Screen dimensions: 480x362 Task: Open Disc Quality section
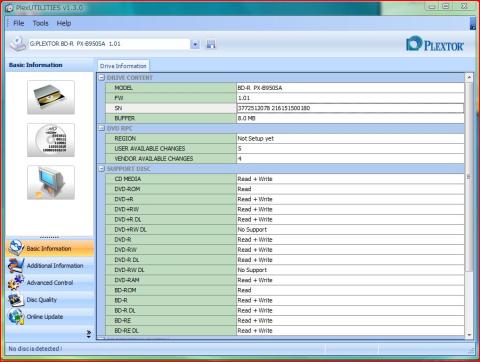click(49, 300)
